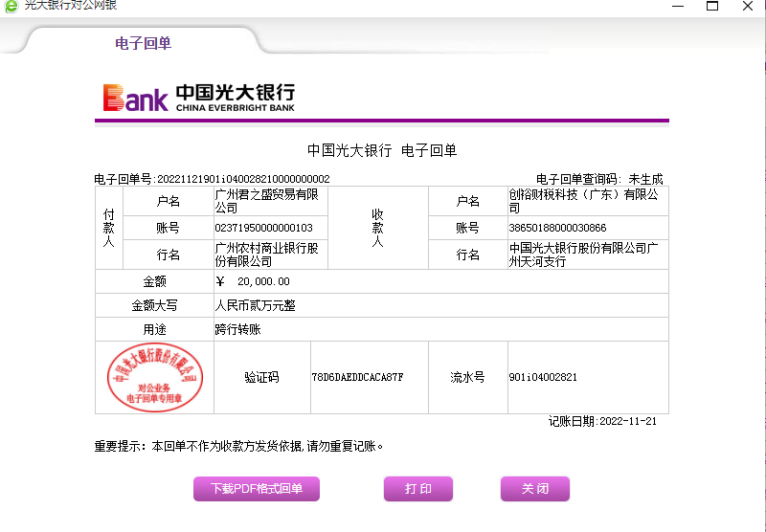Click the 付款人 column label
The height and width of the screenshot is (532, 766).
(x=108, y=228)
